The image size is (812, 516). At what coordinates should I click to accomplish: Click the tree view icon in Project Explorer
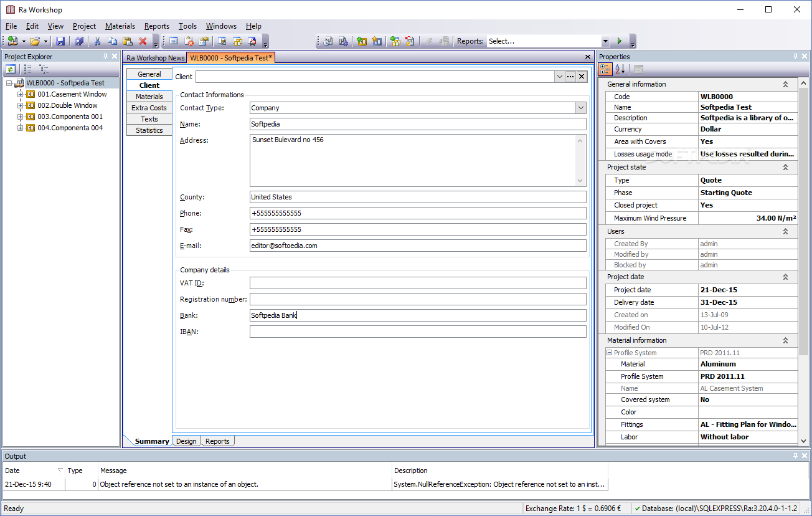coord(44,69)
